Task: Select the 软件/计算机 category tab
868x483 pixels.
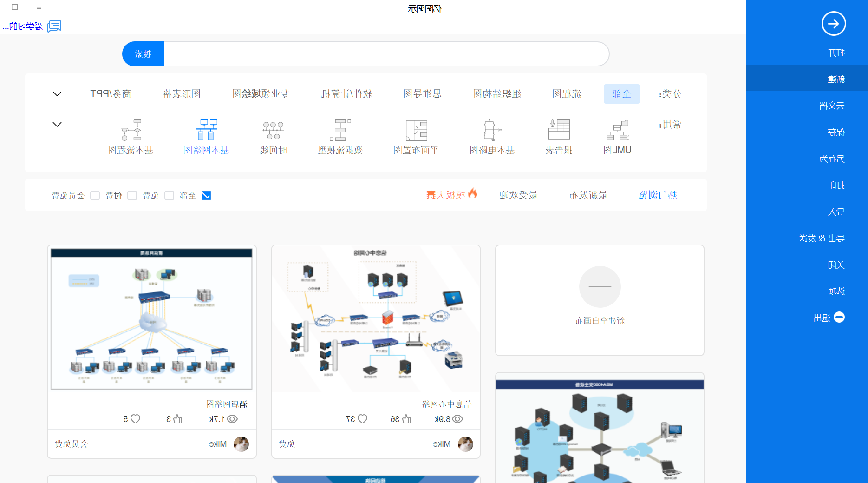Action: 346,94
